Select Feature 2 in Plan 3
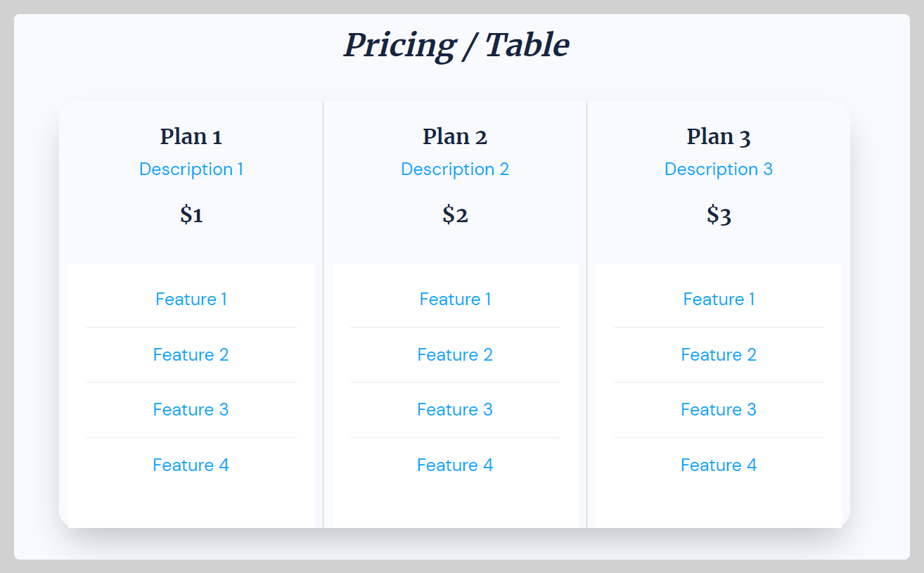This screenshot has height=573, width=924. point(718,354)
